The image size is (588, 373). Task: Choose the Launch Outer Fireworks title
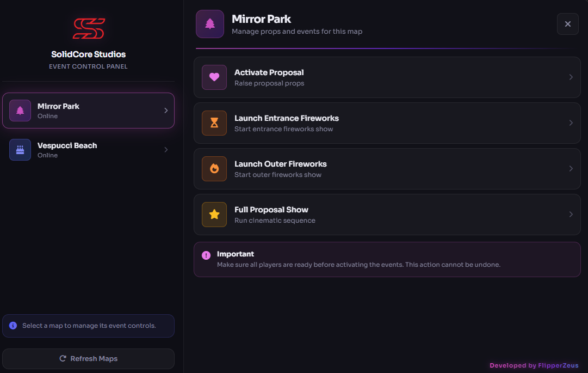click(x=281, y=164)
